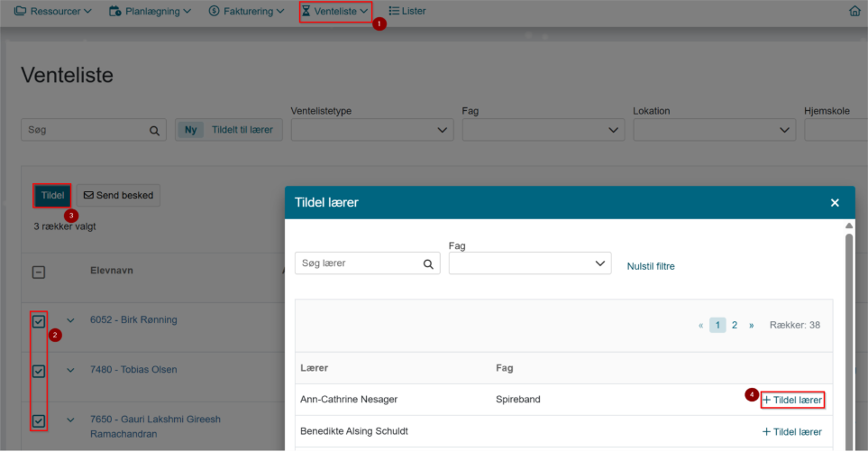Click the Send besked button
This screenshot has width=868, height=452.
pos(118,196)
